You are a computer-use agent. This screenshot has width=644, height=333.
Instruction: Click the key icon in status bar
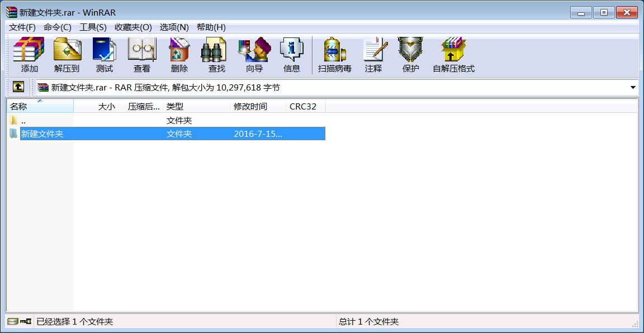coord(26,321)
